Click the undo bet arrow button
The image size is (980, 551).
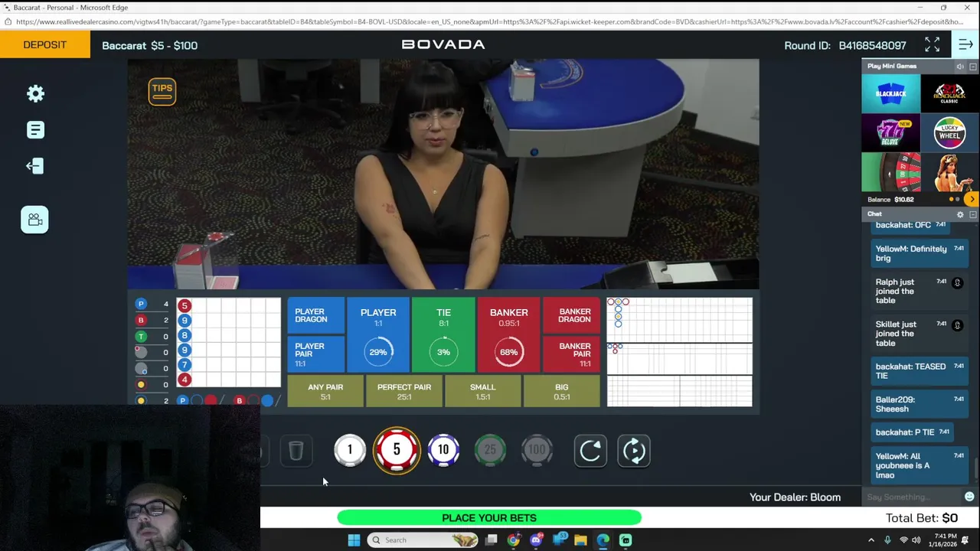(x=590, y=451)
